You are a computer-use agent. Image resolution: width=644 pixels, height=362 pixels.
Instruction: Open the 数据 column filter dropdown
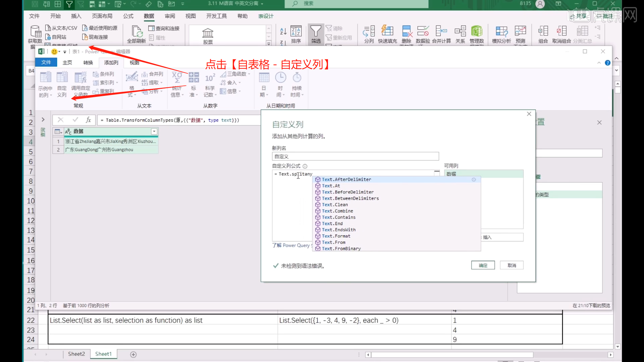pos(154,131)
